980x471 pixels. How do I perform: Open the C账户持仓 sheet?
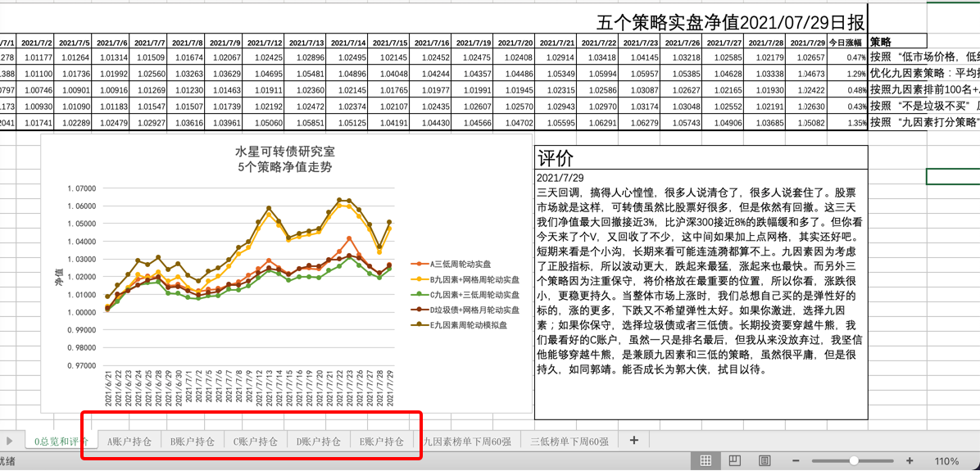coord(256,442)
